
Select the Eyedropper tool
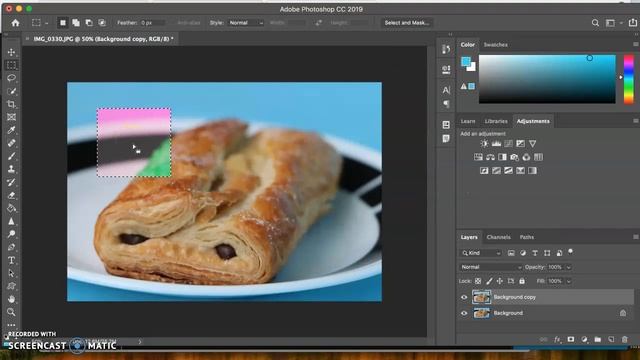tap(11, 130)
